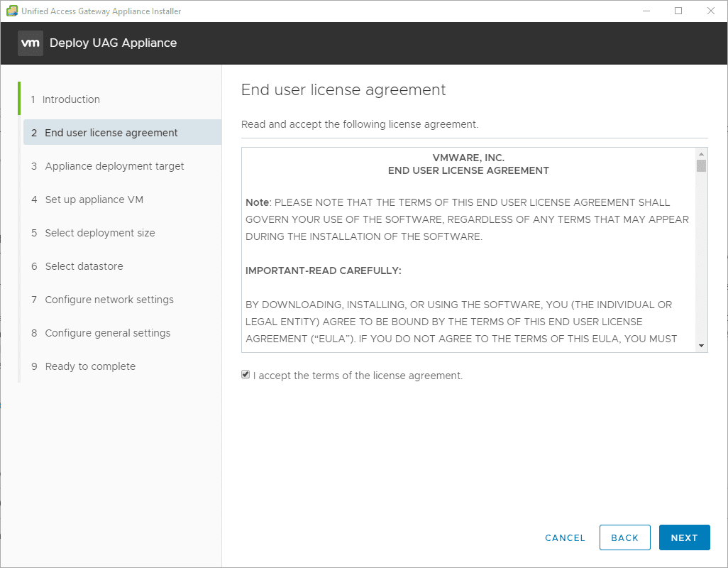
Task: Open the Select datastore step
Action: (x=84, y=266)
